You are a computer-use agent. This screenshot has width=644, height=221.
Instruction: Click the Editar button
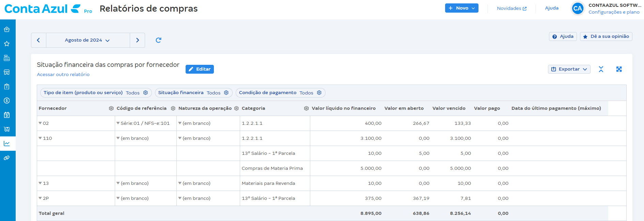tap(200, 69)
